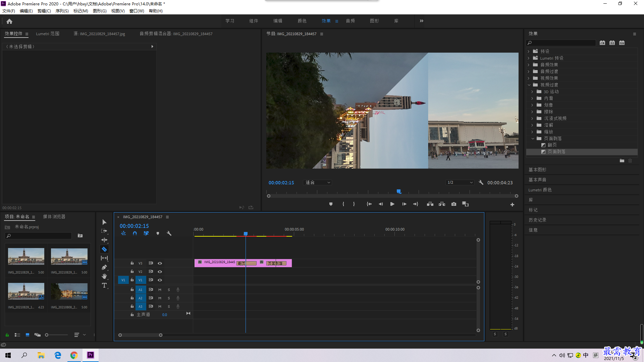
Task: Switch to the 颜色 workspace tab
Action: coord(302,21)
